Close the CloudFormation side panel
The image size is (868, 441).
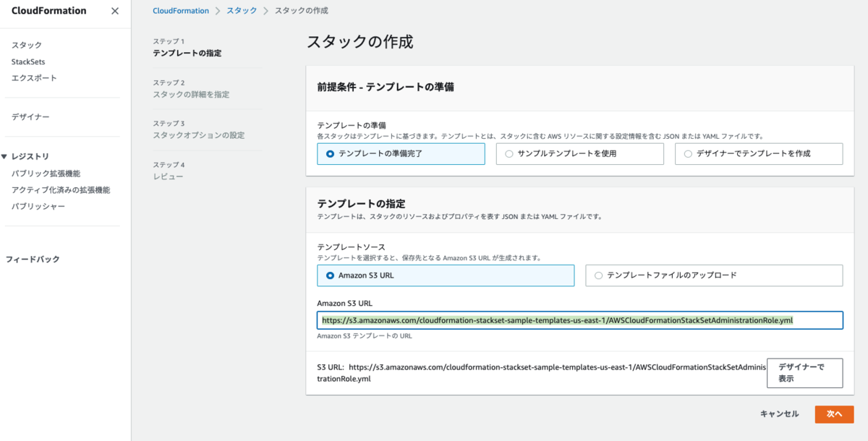tap(115, 11)
